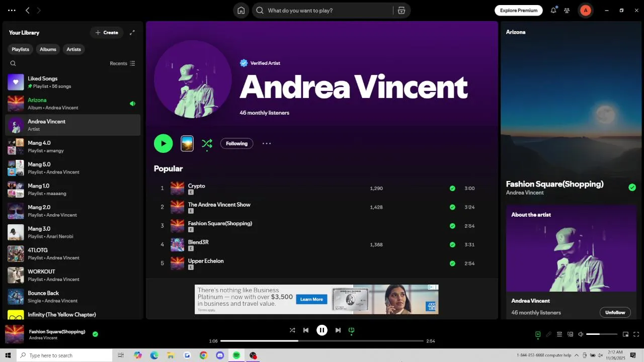Seek within the song progress bar
Image resolution: width=644 pixels, height=362 pixels.
point(322,341)
